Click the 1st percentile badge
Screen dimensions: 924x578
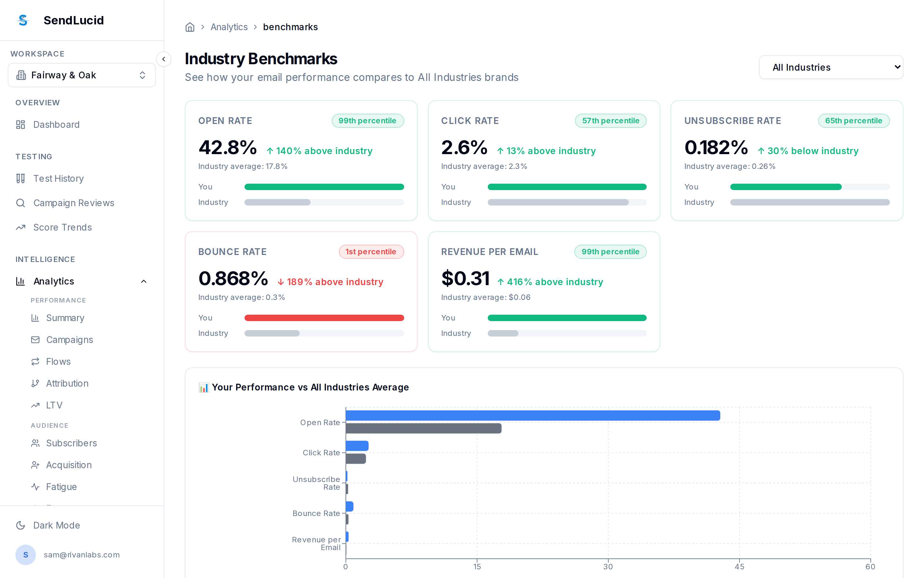[371, 252]
